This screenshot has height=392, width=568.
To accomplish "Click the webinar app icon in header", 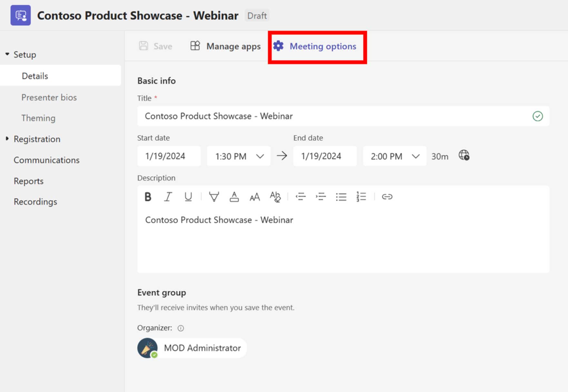I will click(x=21, y=15).
